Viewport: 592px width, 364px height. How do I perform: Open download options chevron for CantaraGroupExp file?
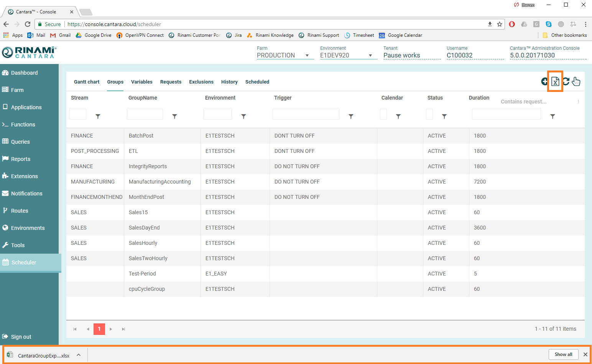click(x=79, y=355)
